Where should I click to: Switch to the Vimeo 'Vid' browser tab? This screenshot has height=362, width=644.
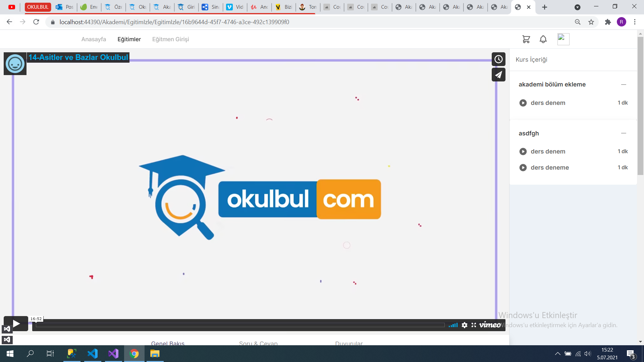coord(235,7)
